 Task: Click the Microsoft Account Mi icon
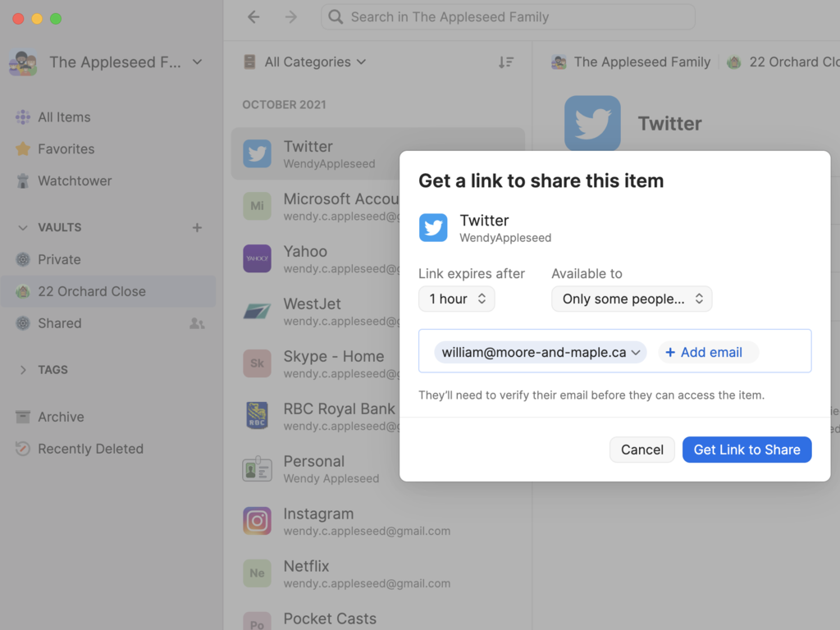pos(257,206)
